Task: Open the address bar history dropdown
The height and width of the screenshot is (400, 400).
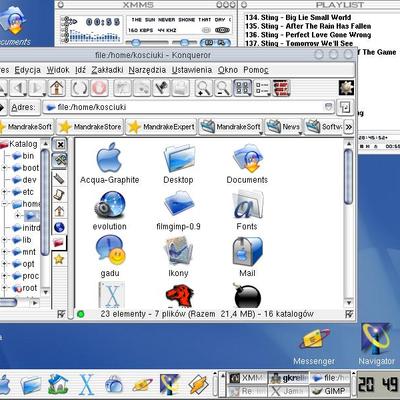Action: [328, 107]
